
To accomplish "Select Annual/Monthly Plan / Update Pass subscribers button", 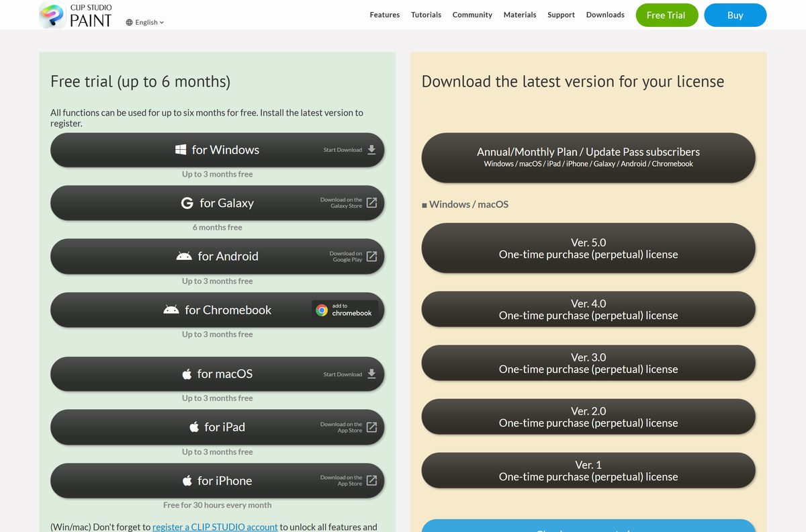I will [588, 157].
